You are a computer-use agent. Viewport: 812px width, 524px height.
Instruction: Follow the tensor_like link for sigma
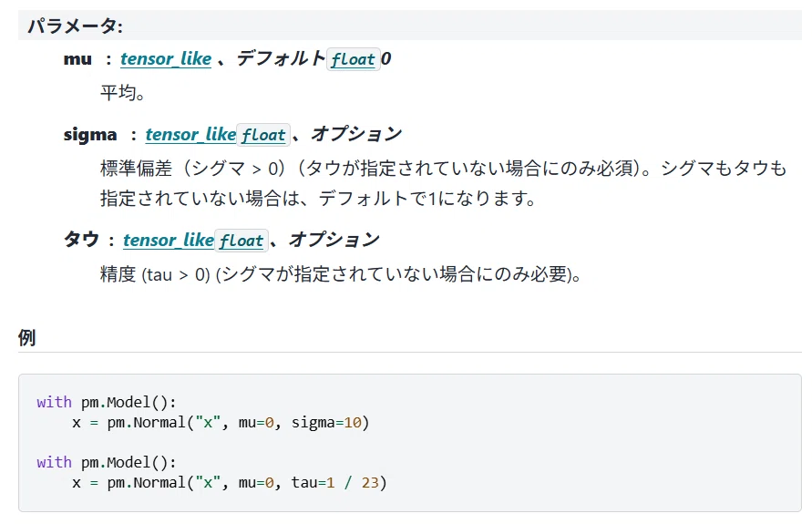point(190,135)
